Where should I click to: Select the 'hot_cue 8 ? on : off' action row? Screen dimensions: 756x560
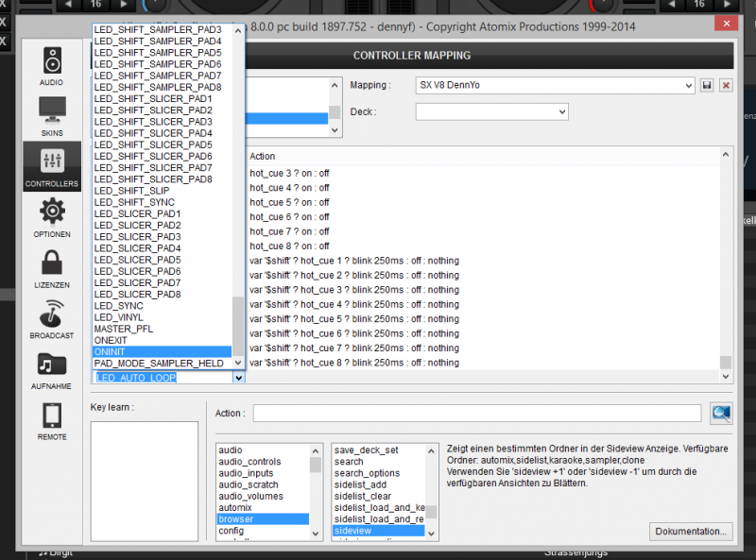[x=482, y=246]
